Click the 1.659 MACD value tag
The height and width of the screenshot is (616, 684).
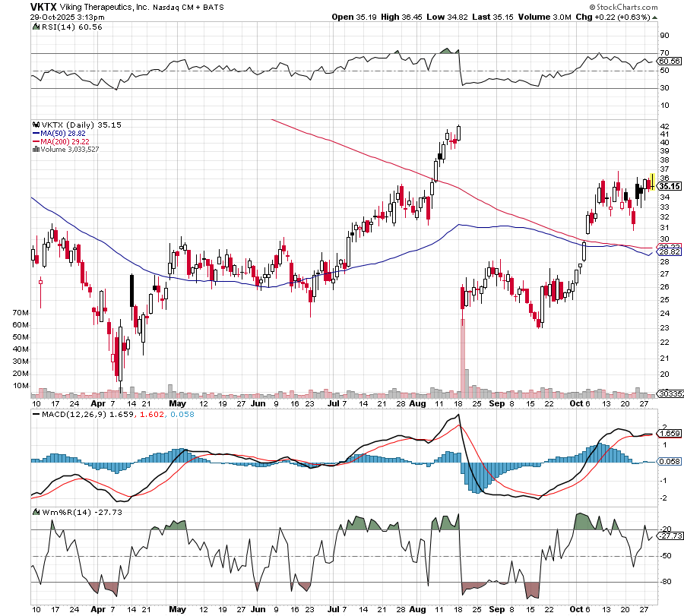click(x=669, y=433)
